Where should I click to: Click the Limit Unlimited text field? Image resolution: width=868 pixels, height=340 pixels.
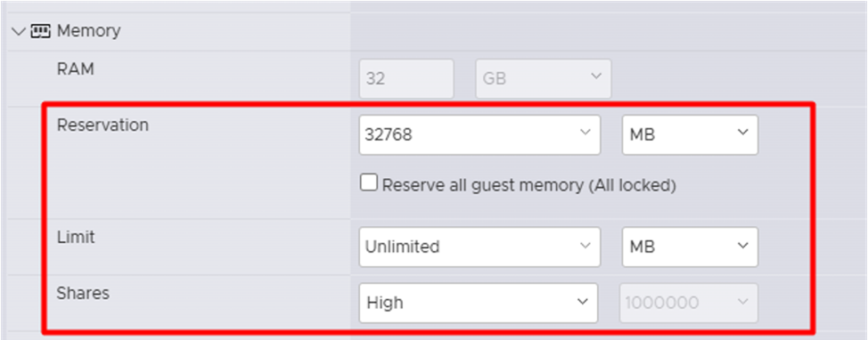479,247
